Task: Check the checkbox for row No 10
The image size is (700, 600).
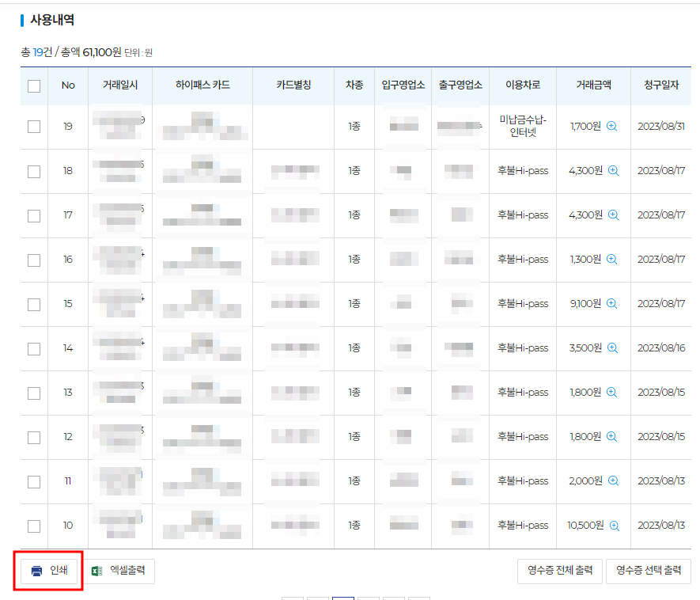Action: 33,525
